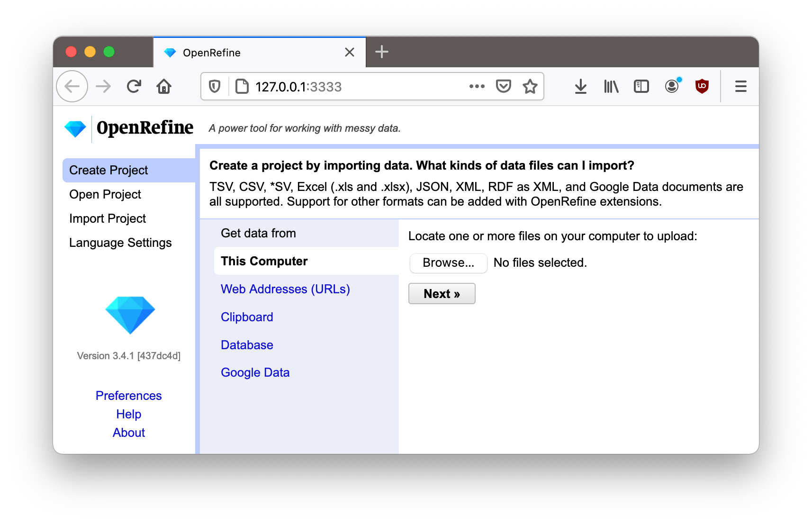Click the browser reload icon
812x524 pixels.
point(134,86)
